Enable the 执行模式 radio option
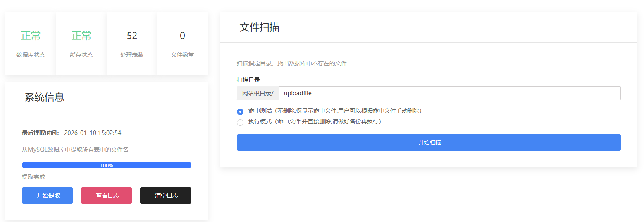 point(240,122)
